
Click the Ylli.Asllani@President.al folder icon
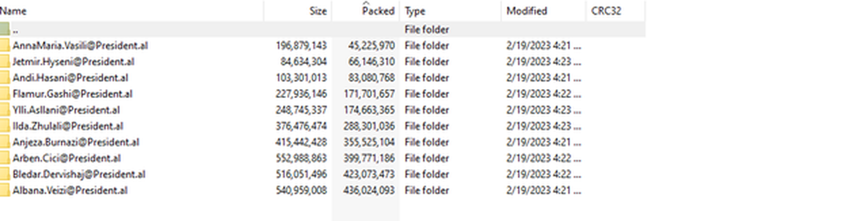tap(4, 110)
